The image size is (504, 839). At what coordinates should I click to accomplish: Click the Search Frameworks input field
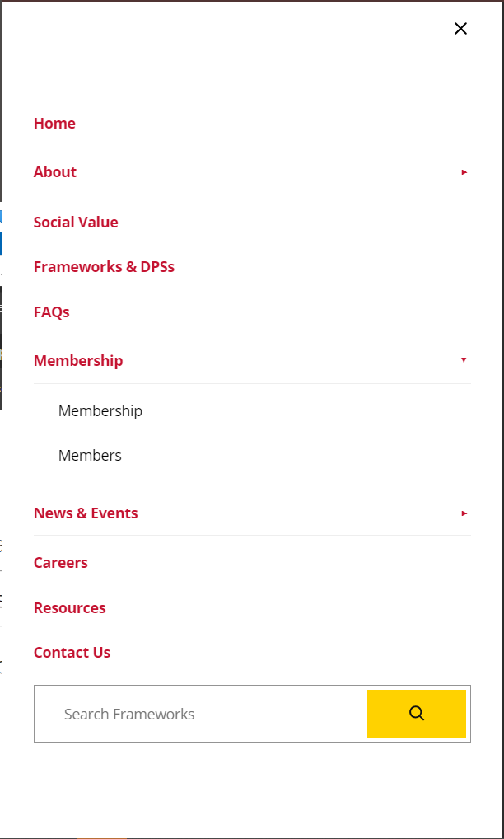pyautogui.click(x=198, y=714)
